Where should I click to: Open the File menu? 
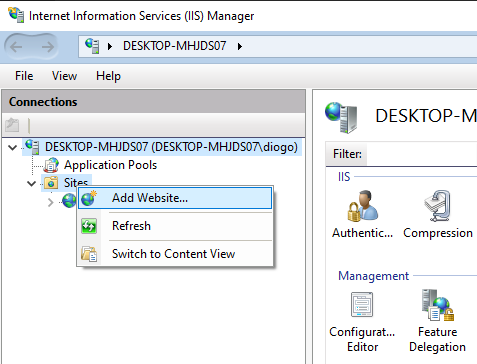pos(24,76)
